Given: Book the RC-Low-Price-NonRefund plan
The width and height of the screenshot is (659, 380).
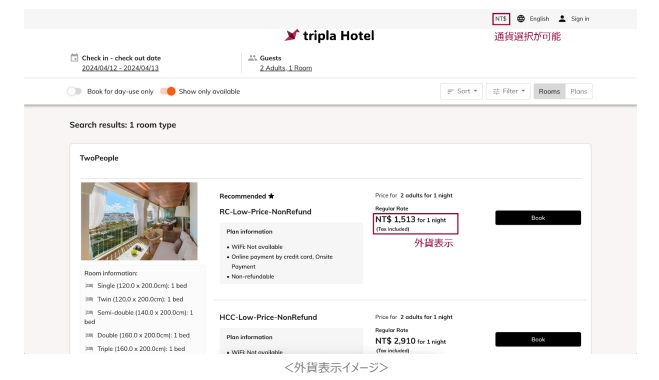Looking at the screenshot, I should tap(538, 218).
